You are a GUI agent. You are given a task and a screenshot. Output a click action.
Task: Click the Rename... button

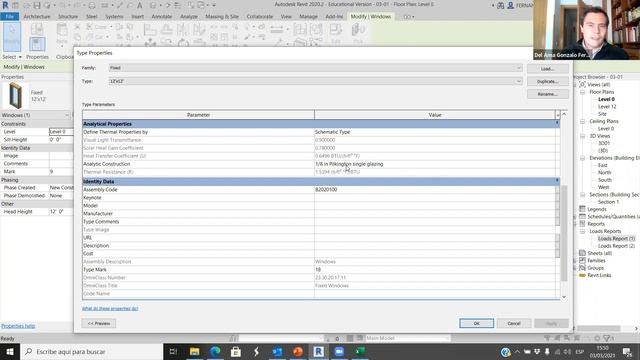click(x=547, y=94)
